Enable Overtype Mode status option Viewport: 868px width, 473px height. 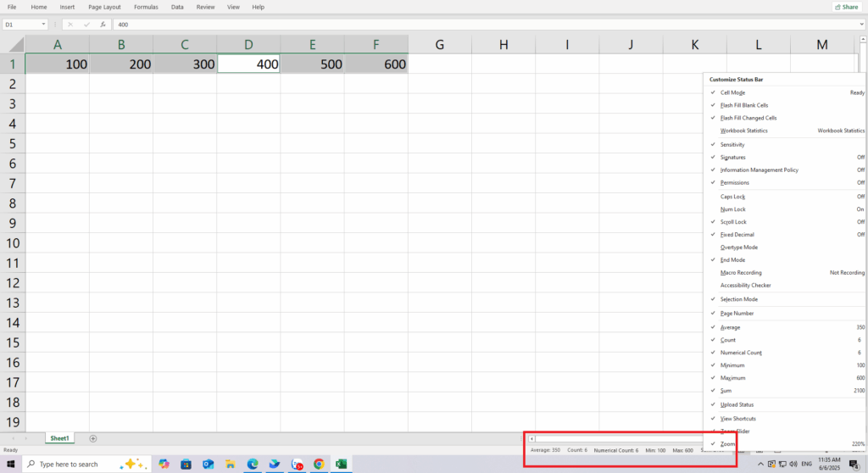click(787, 248)
